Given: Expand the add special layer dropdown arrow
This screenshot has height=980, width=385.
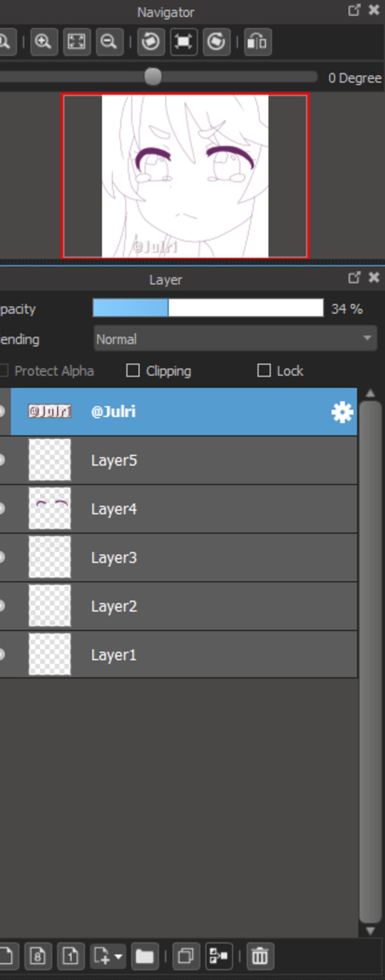Looking at the screenshot, I should coord(118,956).
